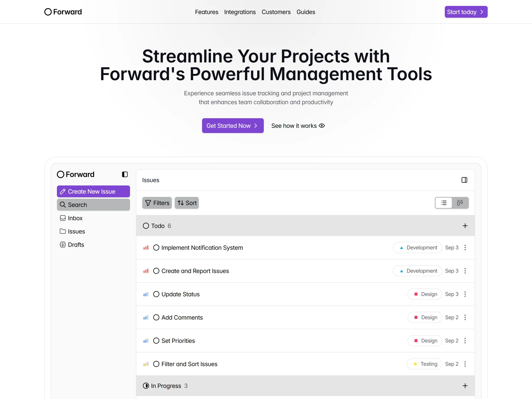This screenshot has height=399, width=532.
Task: Open Integrations in the top menu
Action: click(240, 12)
